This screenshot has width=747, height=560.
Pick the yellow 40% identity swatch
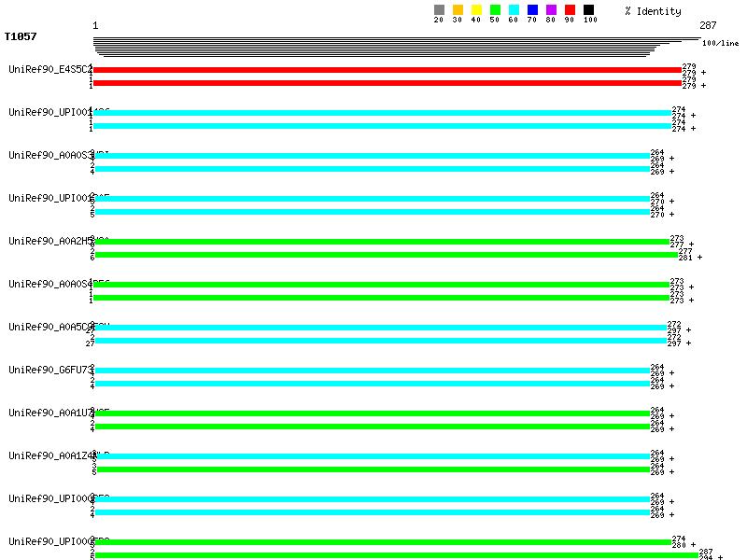(x=476, y=9)
